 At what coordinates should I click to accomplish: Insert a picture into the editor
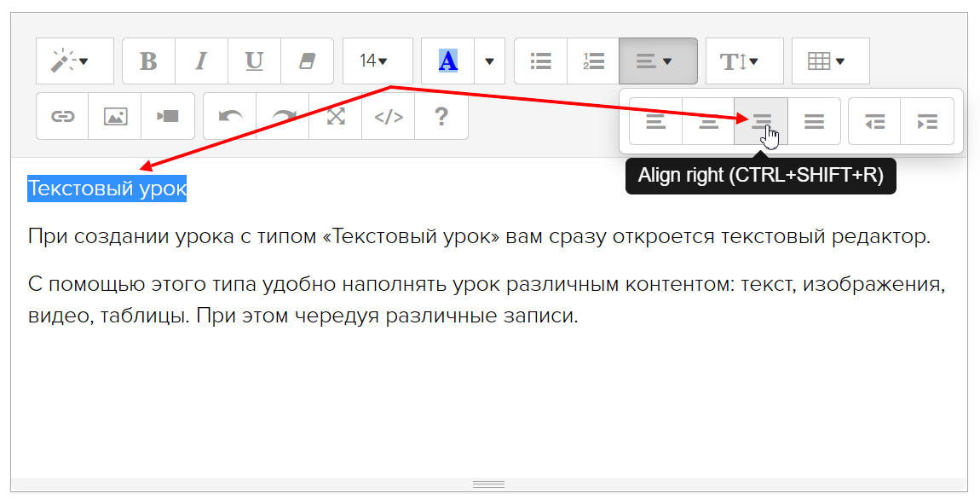pos(115,117)
